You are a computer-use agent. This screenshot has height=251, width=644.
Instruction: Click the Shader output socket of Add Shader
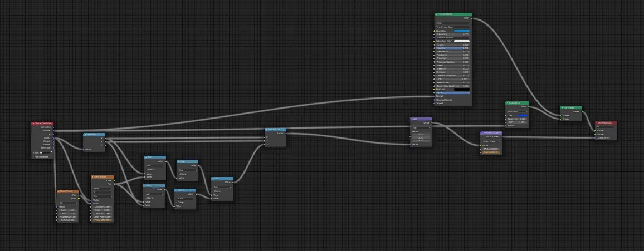(x=582, y=111)
